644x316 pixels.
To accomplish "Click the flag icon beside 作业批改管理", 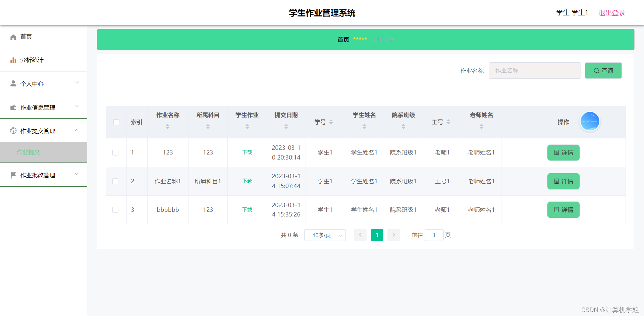I will [13, 175].
